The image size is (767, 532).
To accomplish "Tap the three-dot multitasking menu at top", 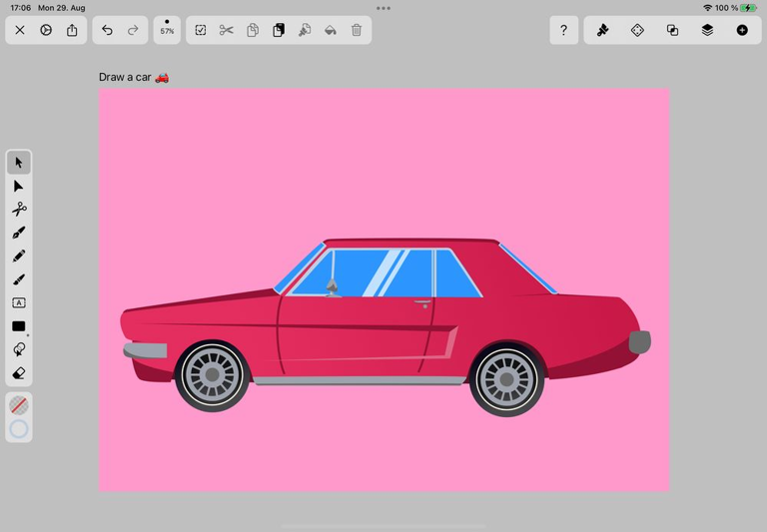I will (x=383, y=8).
